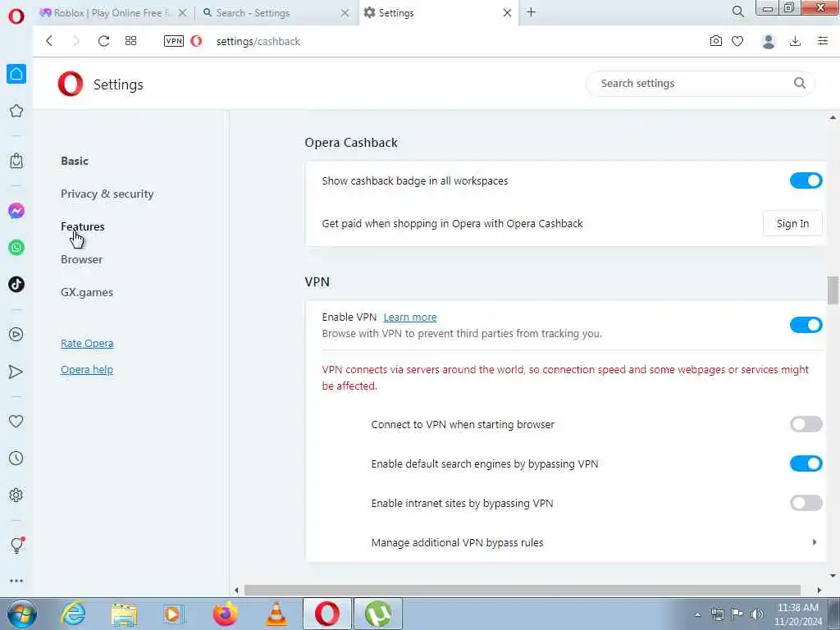840x630 pixels.
Task: Open a new tab with plus button
Action: pos(531,11)
